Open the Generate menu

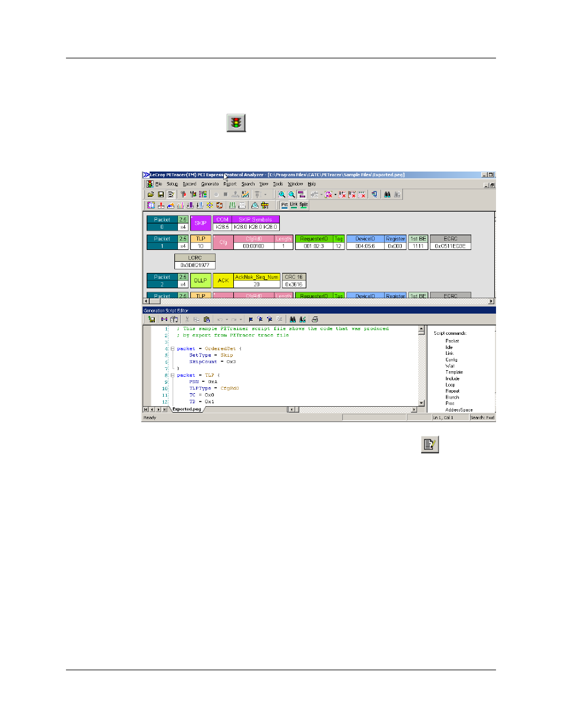[x=210, y=184]
